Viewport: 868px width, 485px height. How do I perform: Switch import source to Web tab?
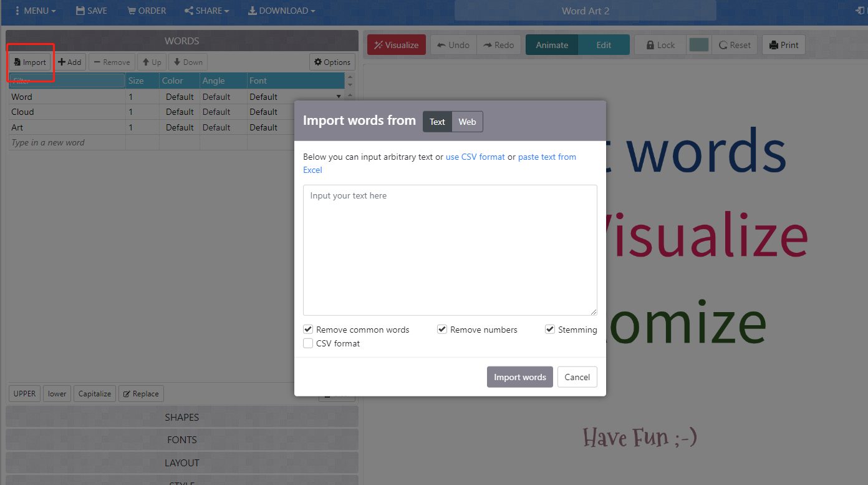(x=467, y=122)
